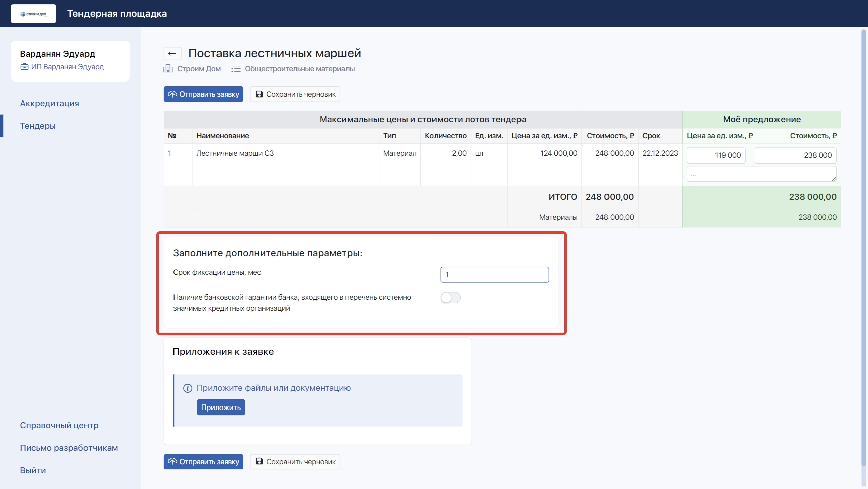The width and height of the screenshot is (868, 489).
Task: Submit bid with top Отправить заявку button
Action: pos(203,94)
